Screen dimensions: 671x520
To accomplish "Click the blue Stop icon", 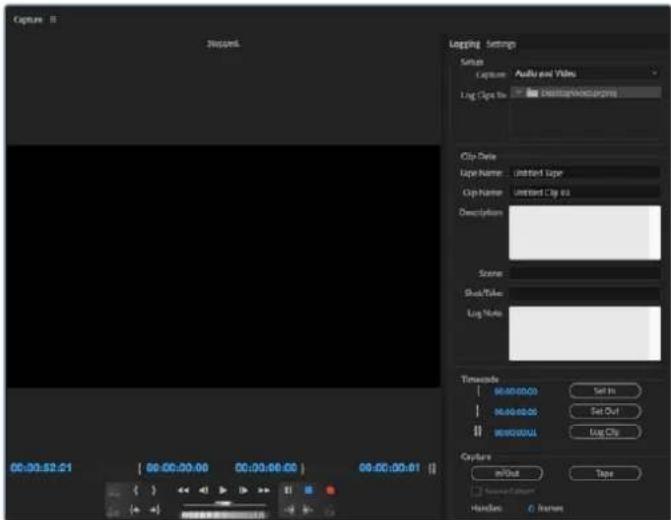I will (x=309, y=490).
